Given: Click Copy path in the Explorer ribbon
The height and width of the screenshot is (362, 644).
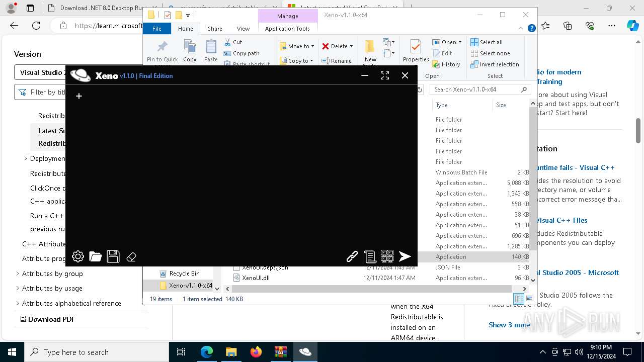Looking at the screenshot, I should click(x=242, y=53).
